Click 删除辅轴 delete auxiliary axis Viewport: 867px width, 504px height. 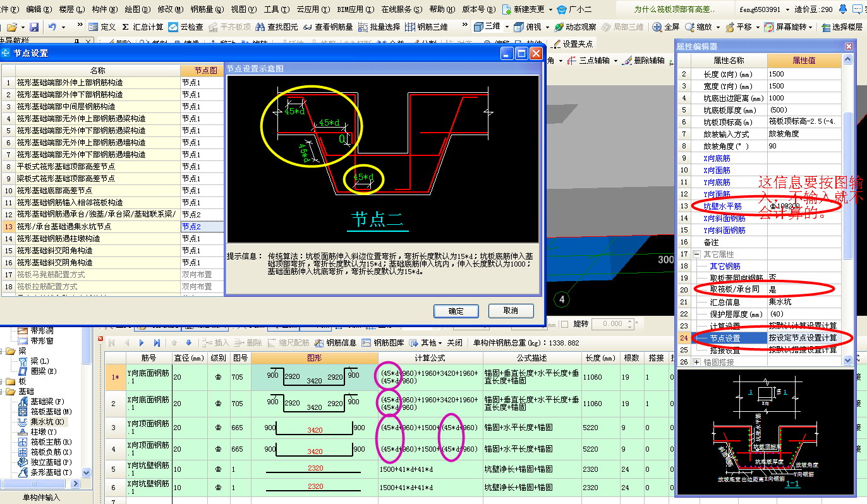point(643,60)
